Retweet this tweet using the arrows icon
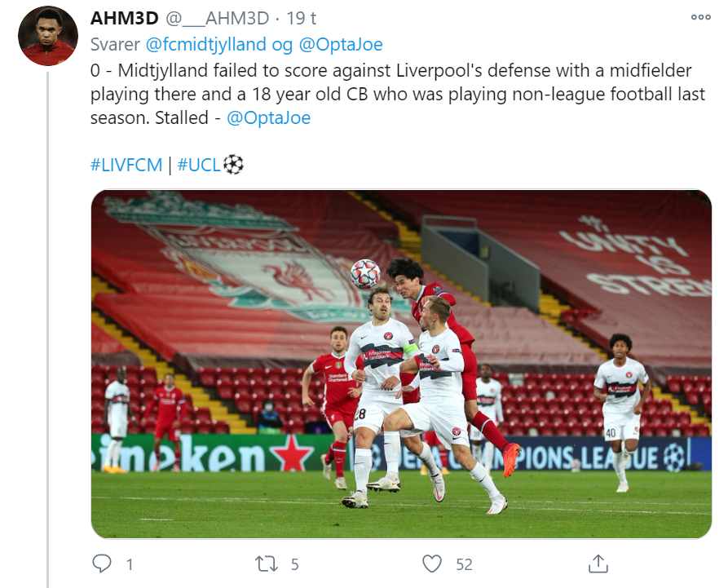Image resolution: width=728 pixels, height=588 pixels. pyautogui.click(x=267, y=564)
